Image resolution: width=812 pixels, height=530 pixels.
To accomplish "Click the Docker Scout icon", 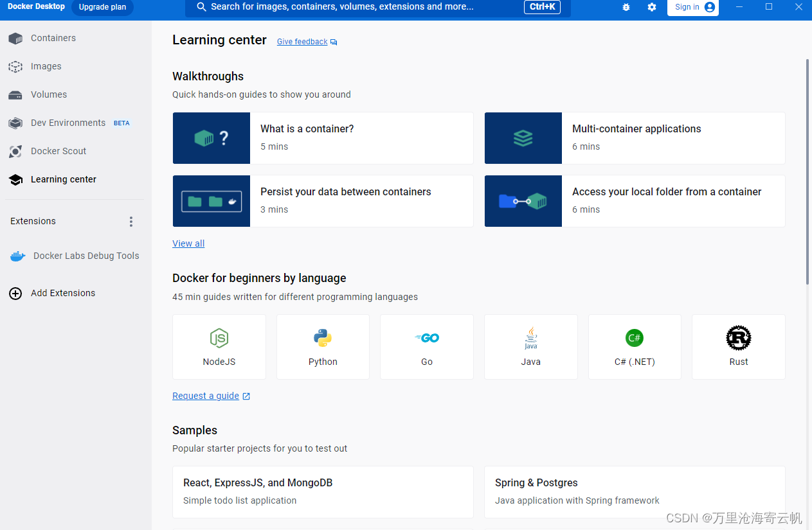I will coord(15,152).
